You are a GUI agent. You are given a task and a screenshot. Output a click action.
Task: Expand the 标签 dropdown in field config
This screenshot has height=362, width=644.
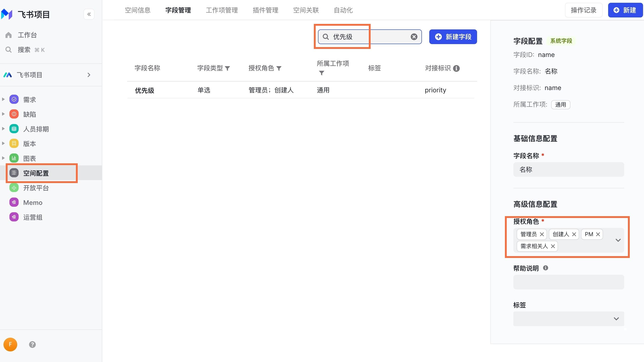click(x=616, y=319)
